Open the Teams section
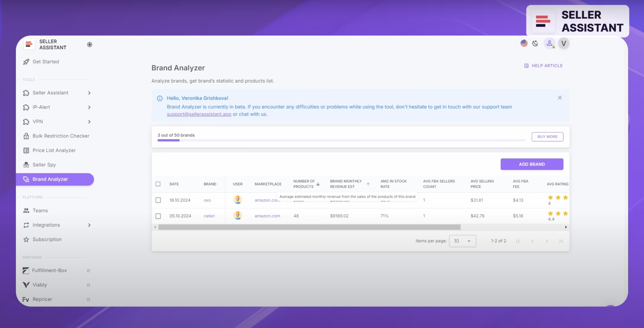This screenshot has width=644, height=328. [x=40, y=210]
